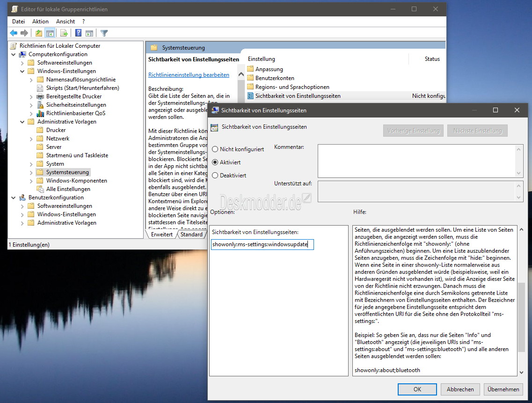Open Richtlinieneinstellung bearbeiten link

pos(189,75)
